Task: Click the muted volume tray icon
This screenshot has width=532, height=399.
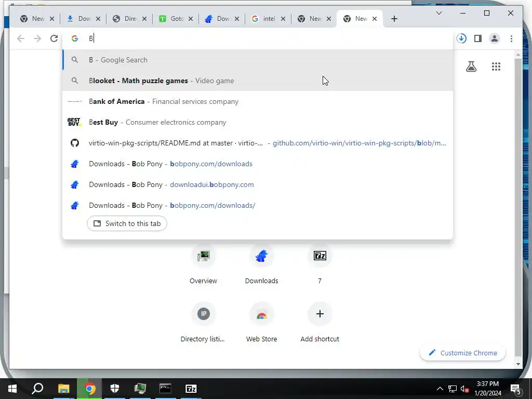Action: 465,389
